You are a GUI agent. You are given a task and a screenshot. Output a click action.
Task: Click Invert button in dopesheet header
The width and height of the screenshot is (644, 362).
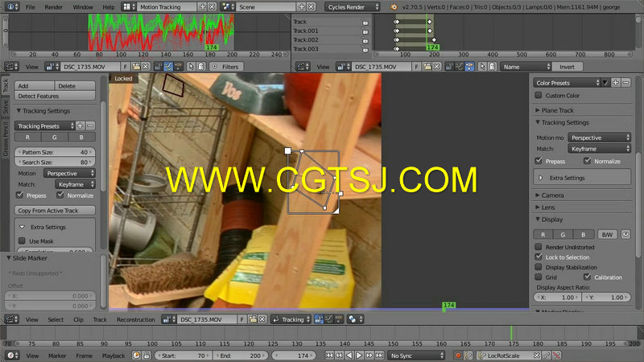[567, 67]
